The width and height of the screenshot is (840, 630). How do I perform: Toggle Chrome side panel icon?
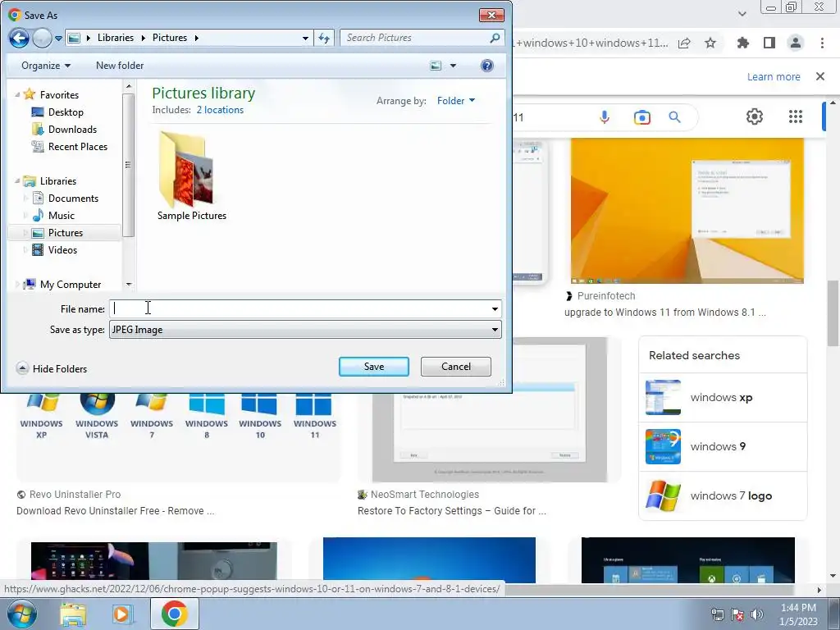pos(769,43)
